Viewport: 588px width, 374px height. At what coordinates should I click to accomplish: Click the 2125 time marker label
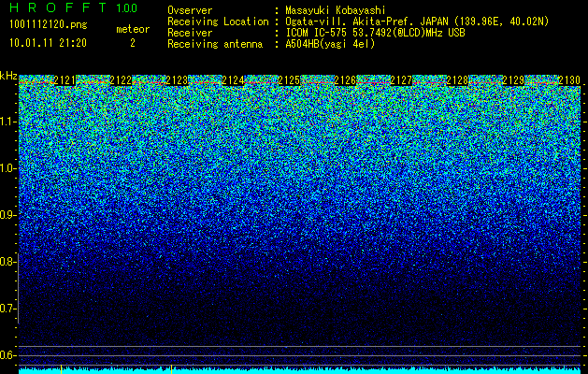click(x=289, y=80)
